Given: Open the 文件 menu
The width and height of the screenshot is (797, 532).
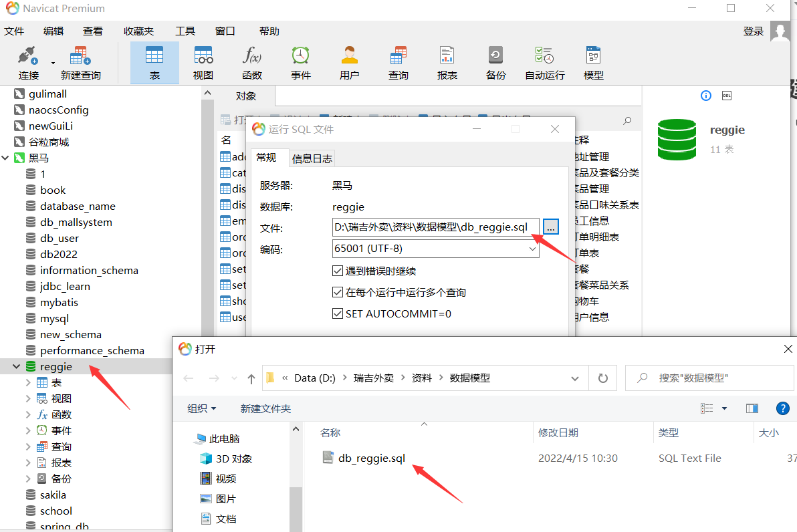Looking at the screenshot, I should (14, 31).
